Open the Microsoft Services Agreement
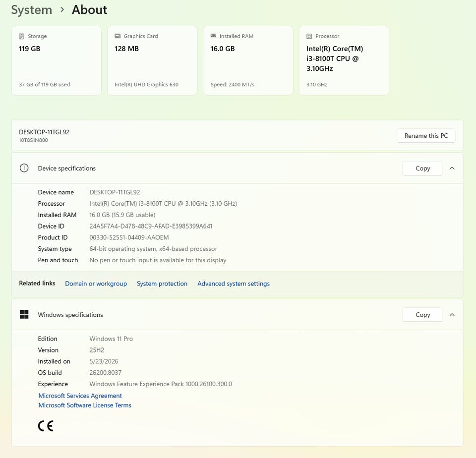476x458 pixels. coord(80,396)
